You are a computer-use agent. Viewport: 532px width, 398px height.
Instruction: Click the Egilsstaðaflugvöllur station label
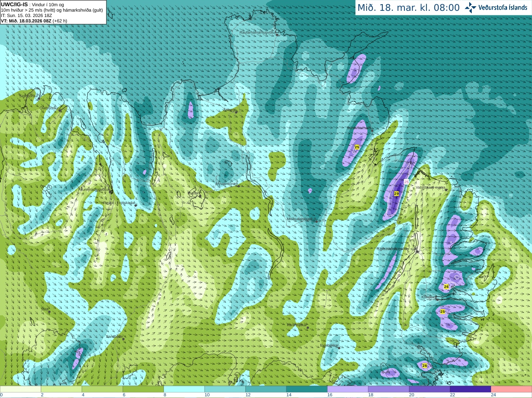[x=397, y=249]
